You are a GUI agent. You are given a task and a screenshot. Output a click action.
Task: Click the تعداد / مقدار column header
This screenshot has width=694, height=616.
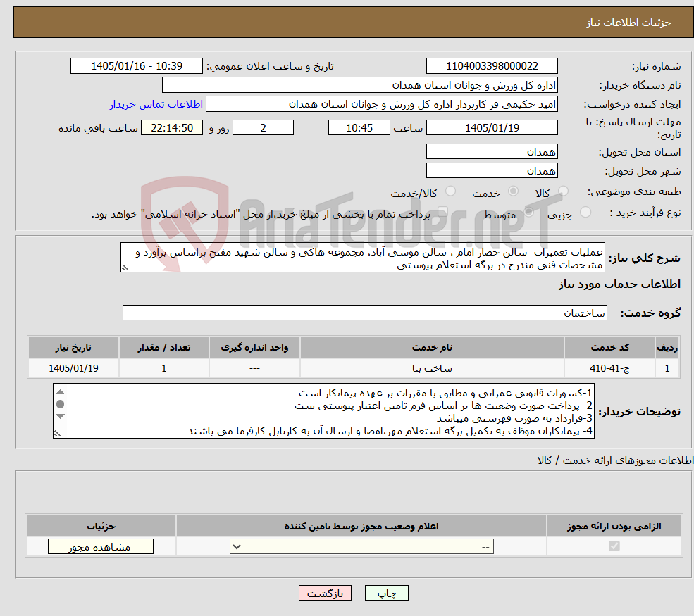point(163,348)
